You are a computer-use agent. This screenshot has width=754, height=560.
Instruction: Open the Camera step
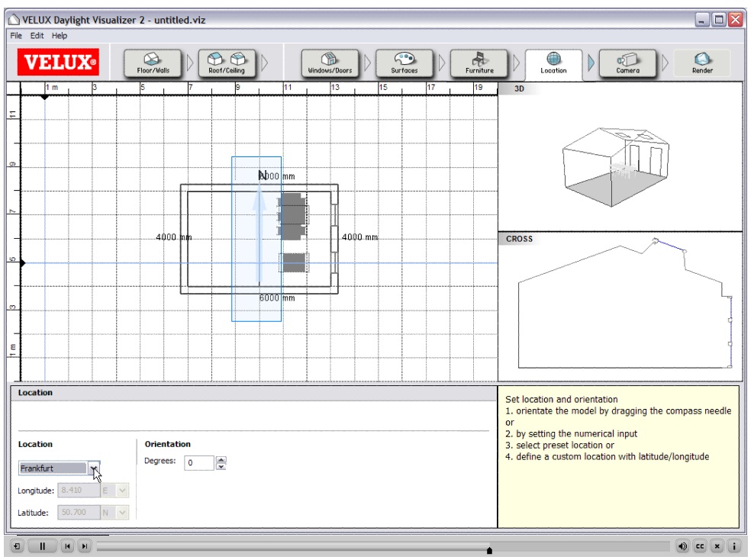coord(627,63)
